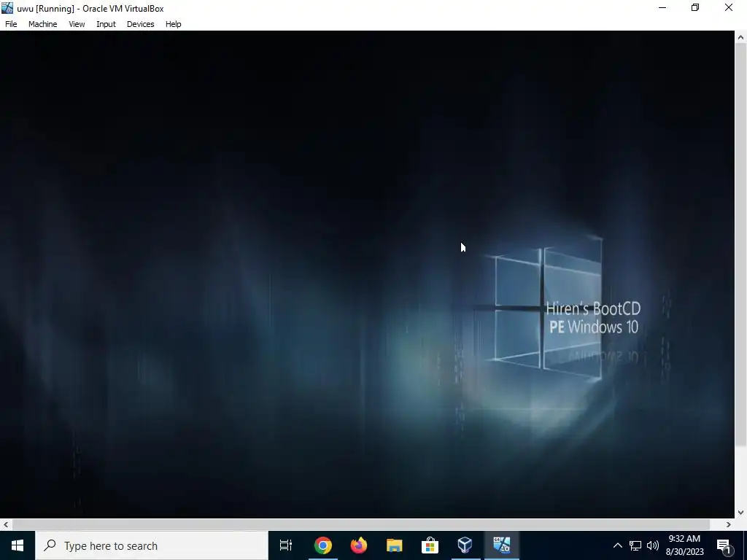This screenshot has width=747, height=560.
Task: Open the Input menu
Action: click(x=106, y=24)
